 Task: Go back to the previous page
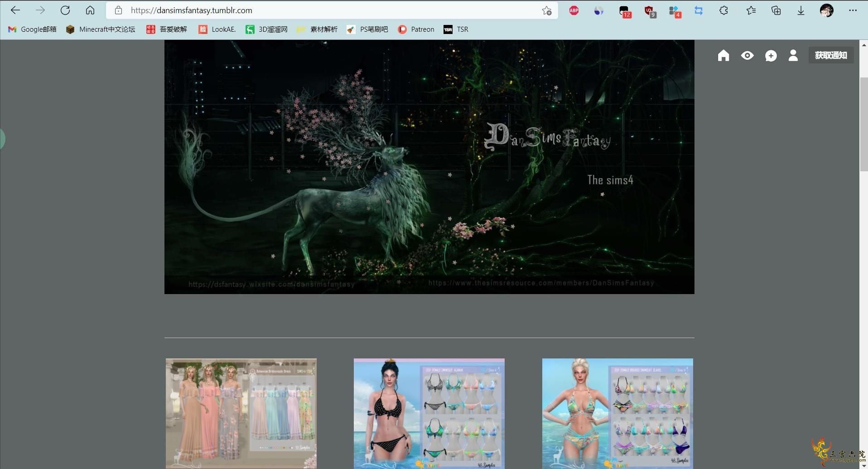pos(15,10)
